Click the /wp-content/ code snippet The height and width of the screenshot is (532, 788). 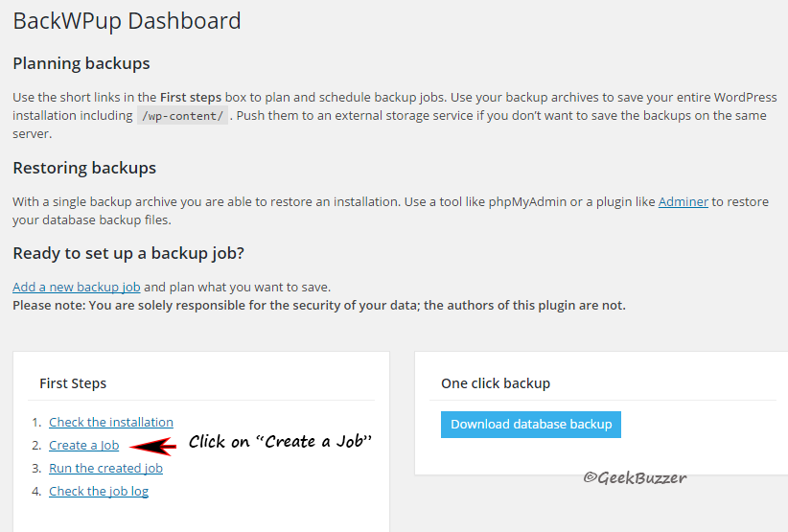(x=182, y=116)
